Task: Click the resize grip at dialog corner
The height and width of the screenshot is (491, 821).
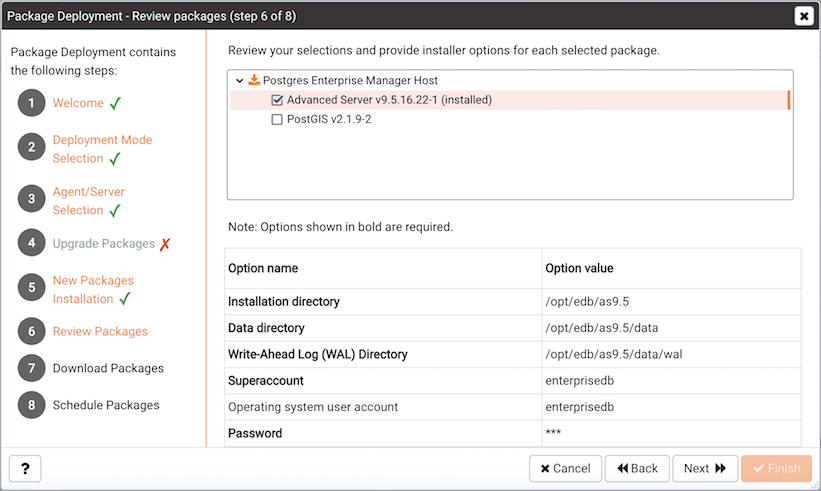Action: coord(815,485)
